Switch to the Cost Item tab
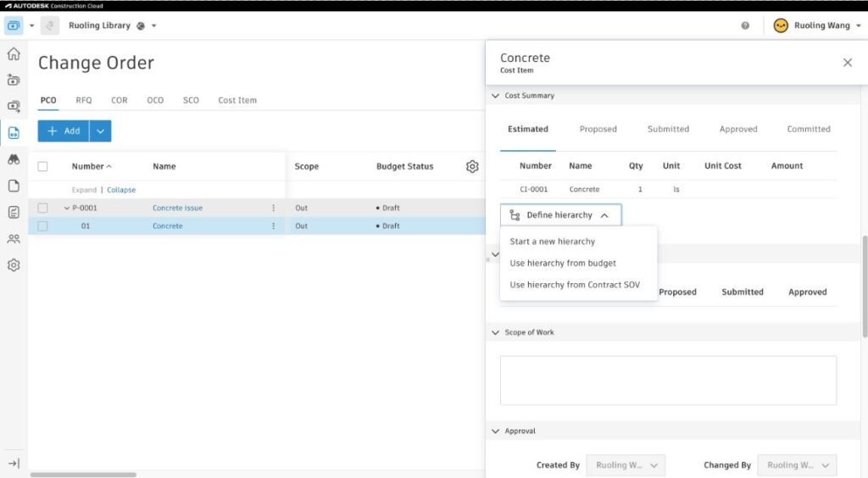The image size is (868, 478). (x=237, y=100)
